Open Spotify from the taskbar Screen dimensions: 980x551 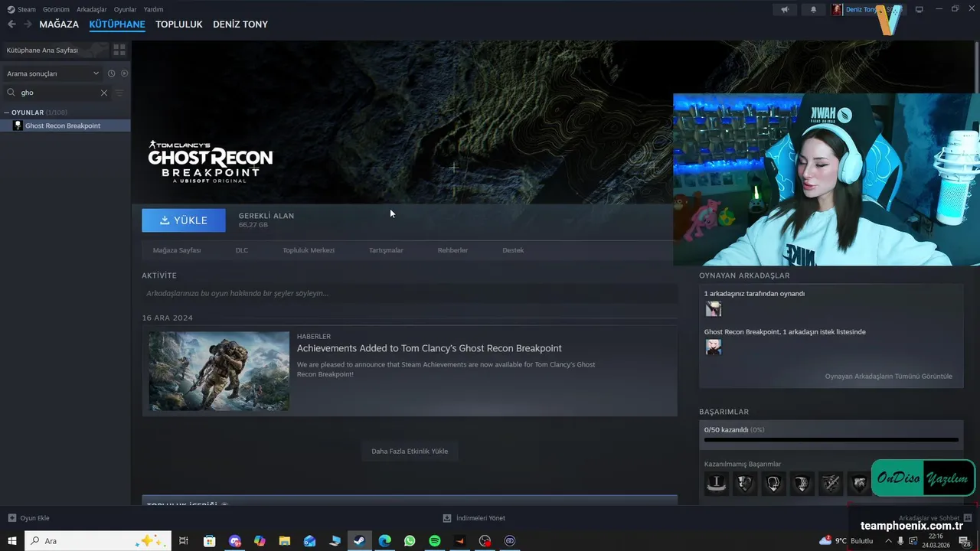435,541
